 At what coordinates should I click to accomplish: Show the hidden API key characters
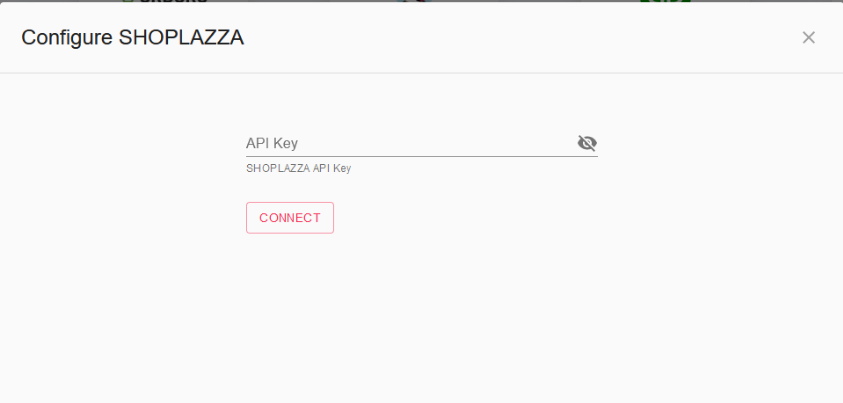587,143
